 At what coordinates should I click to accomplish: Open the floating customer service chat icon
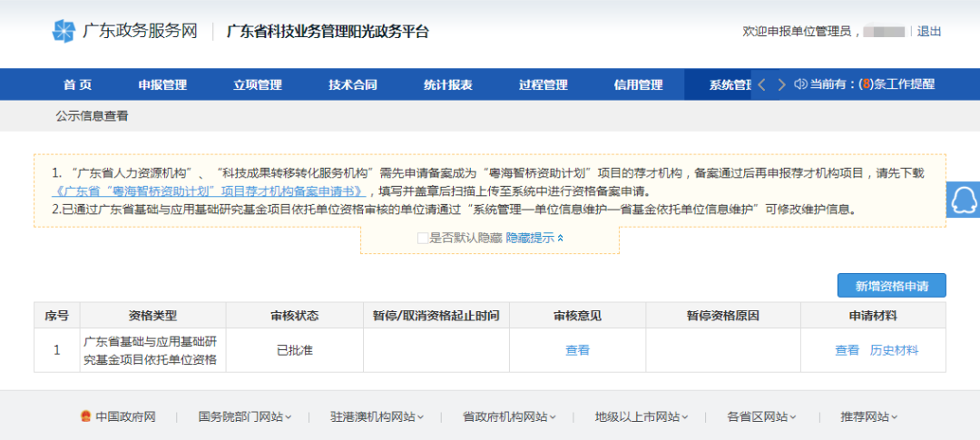pyautogui.click(x=964, y=200)
